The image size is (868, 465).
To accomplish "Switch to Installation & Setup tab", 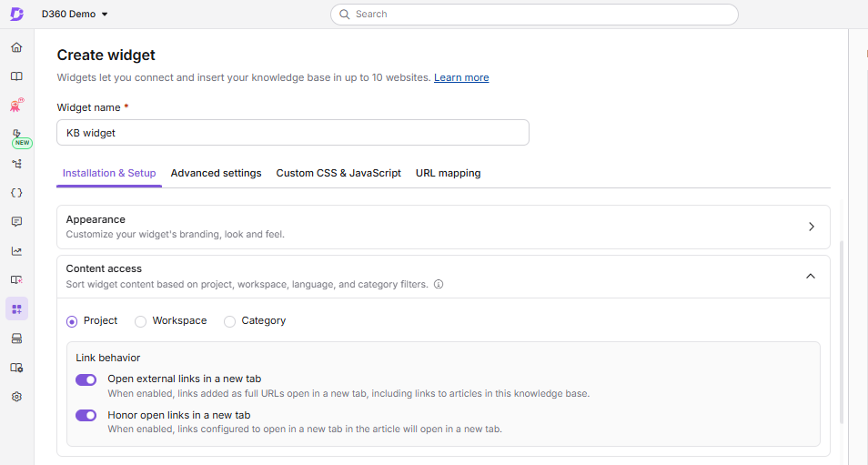I will [x=109, y=173].
